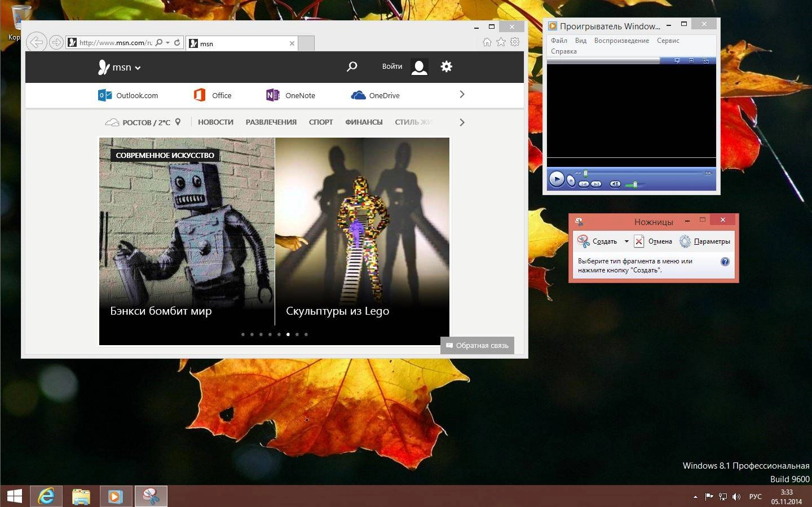Click rewind arrows on seek bar
This screenshot has height=507, width=812.
[577, 173]
